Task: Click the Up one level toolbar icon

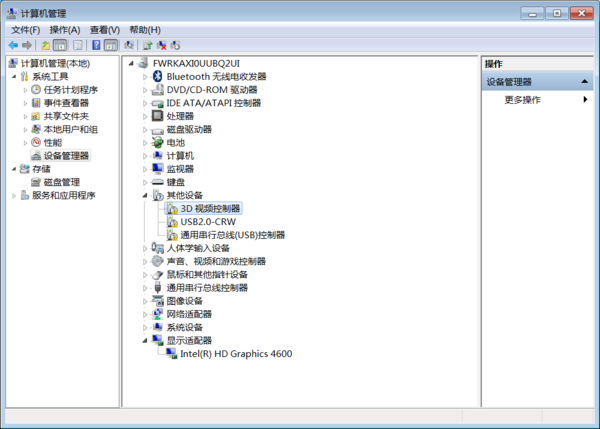Action: pos(46,46)
